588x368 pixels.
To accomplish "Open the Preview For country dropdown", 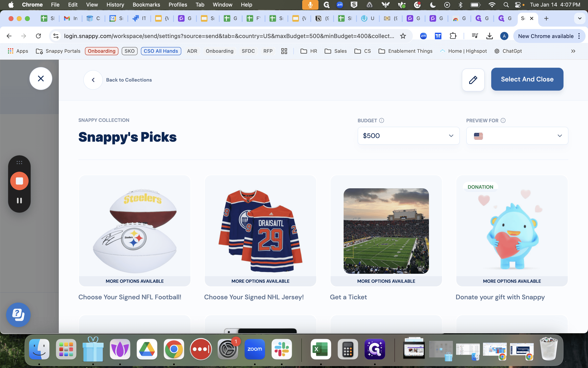I will point(517,136).
